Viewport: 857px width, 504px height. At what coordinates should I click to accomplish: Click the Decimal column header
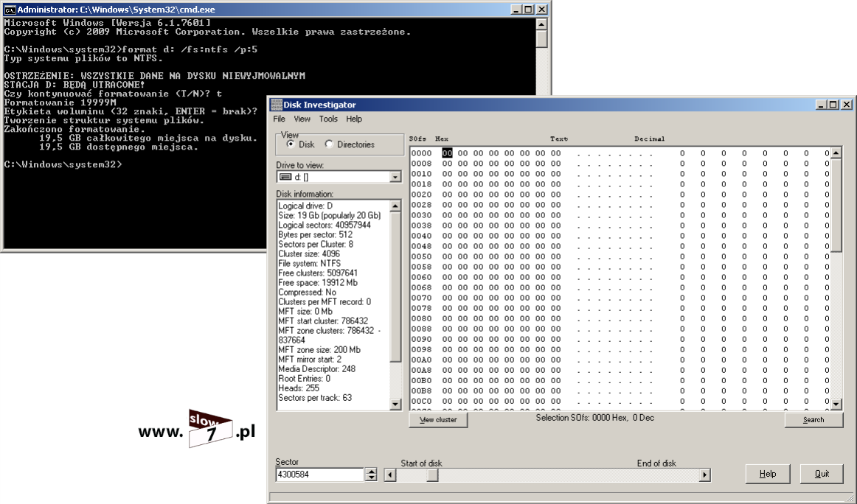pos(649,139)
